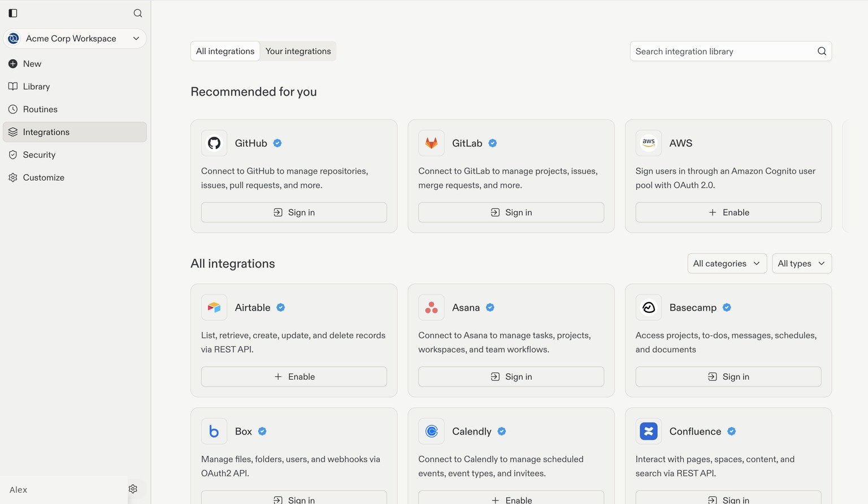
Task: Sign in to GitLab
Action: (x=511, y=212)
